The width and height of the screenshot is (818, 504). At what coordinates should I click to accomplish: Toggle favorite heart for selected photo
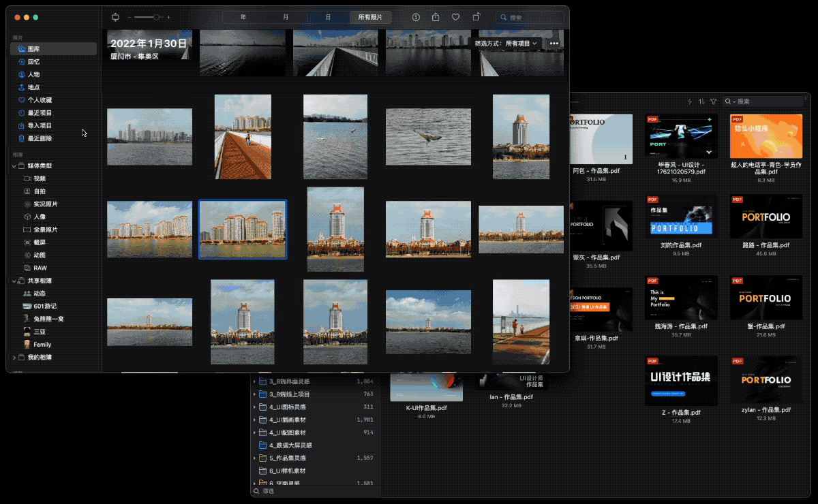coord(456,17)
